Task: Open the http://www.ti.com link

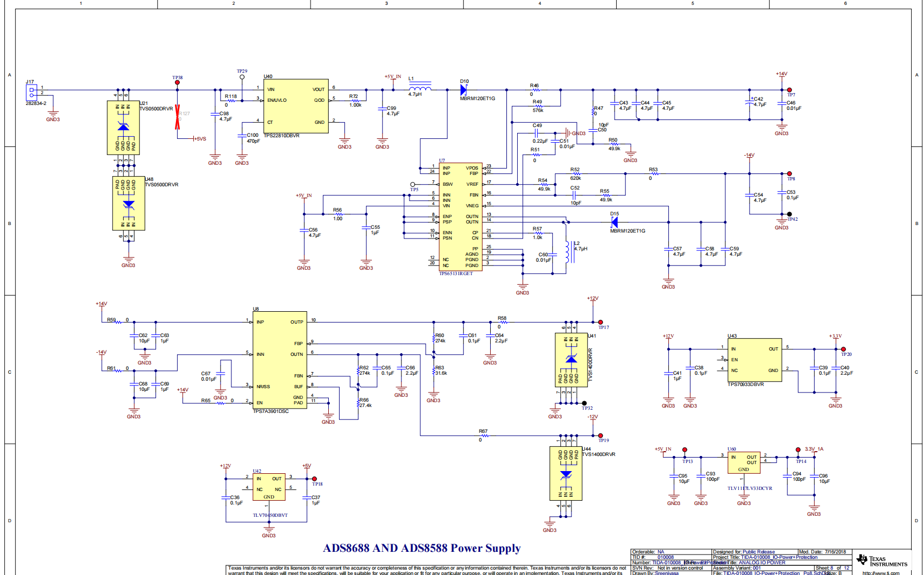Action: (x=880, y=573)
